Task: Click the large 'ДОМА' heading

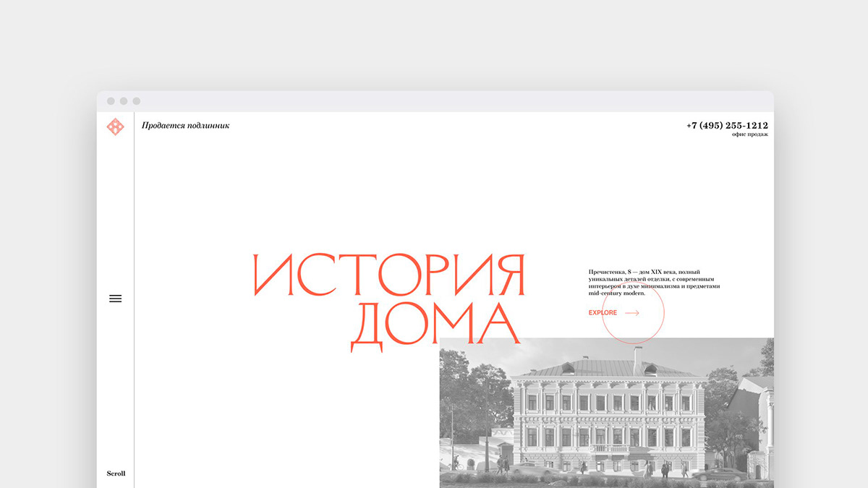Action: pyautogui.click(x=435, y=328)
